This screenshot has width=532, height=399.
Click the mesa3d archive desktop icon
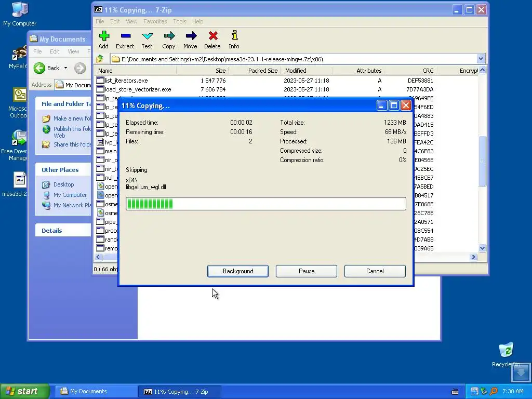15,184
